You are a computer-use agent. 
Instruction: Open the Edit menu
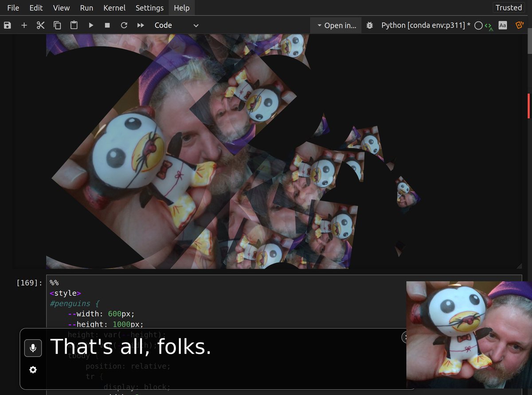pos(36,8)
